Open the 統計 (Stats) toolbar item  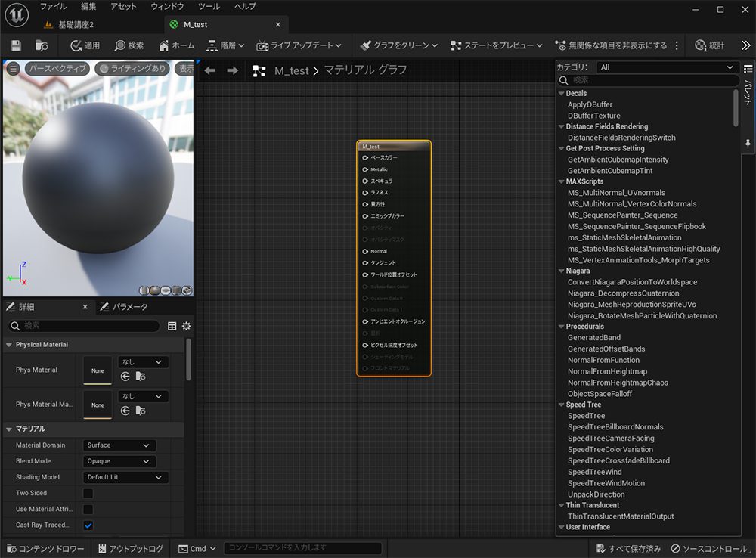click(709, 45)
